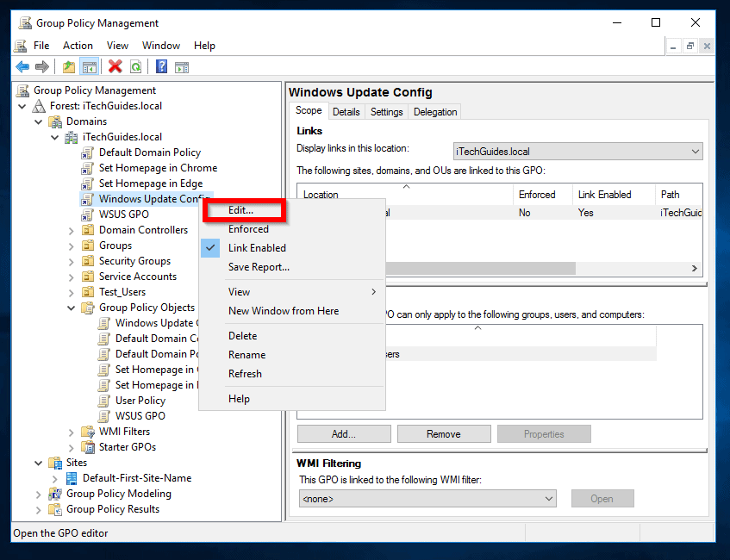Click the red X delete toolbar icon

click(x=115, y=66)
